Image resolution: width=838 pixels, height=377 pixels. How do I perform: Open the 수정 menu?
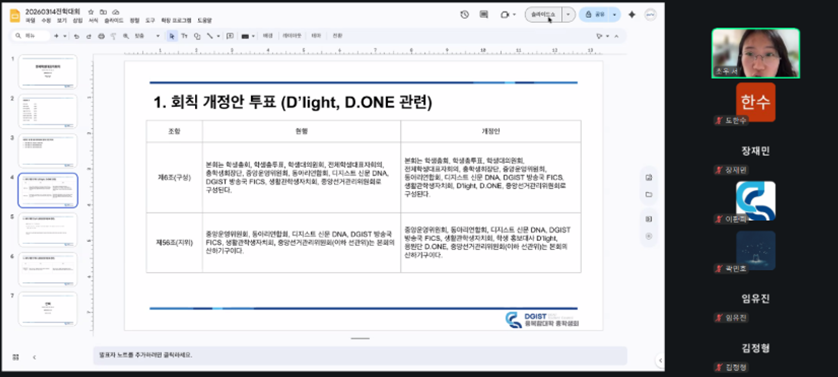coord(45,21)
